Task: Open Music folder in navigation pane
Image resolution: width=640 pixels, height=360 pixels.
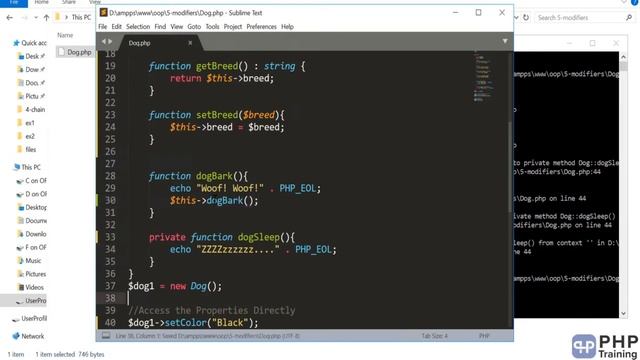Action: pyautogui.click(x=29, y=260)
